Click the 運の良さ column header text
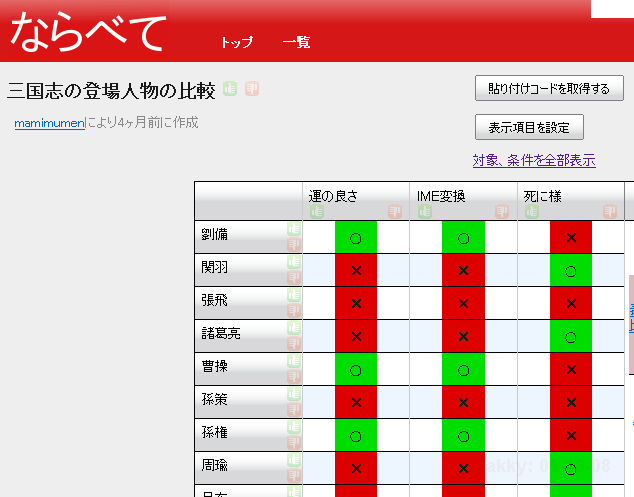Image resolution: width=634 pixels, height=497 pixels. 334,197
